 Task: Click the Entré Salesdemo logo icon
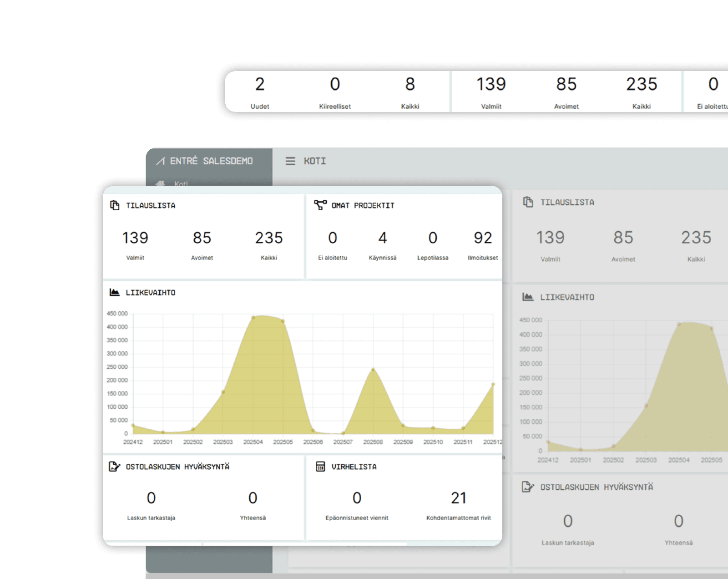(161, 161)
